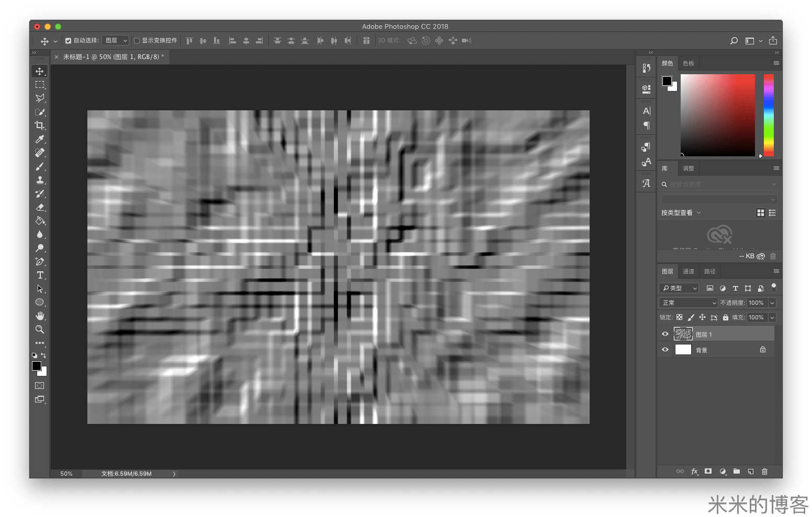Screen dimensions: 812x517
Task: Select the Zoom tool in toolbar
Action: coord(40,329)
